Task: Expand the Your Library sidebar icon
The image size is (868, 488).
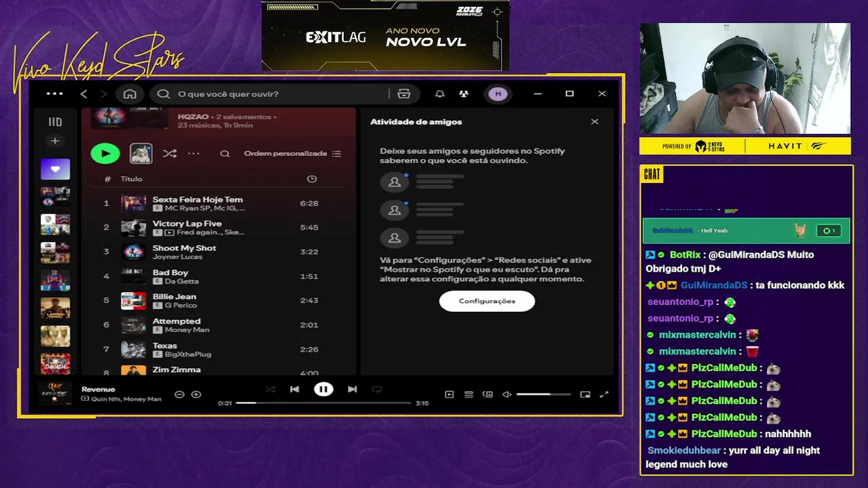Action: click(55, 122)
